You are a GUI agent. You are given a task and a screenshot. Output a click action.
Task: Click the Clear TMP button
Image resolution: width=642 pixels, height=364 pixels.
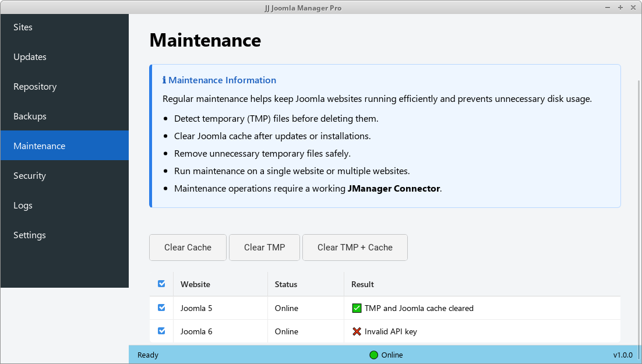pyautogui.click(x=264, y=248)
